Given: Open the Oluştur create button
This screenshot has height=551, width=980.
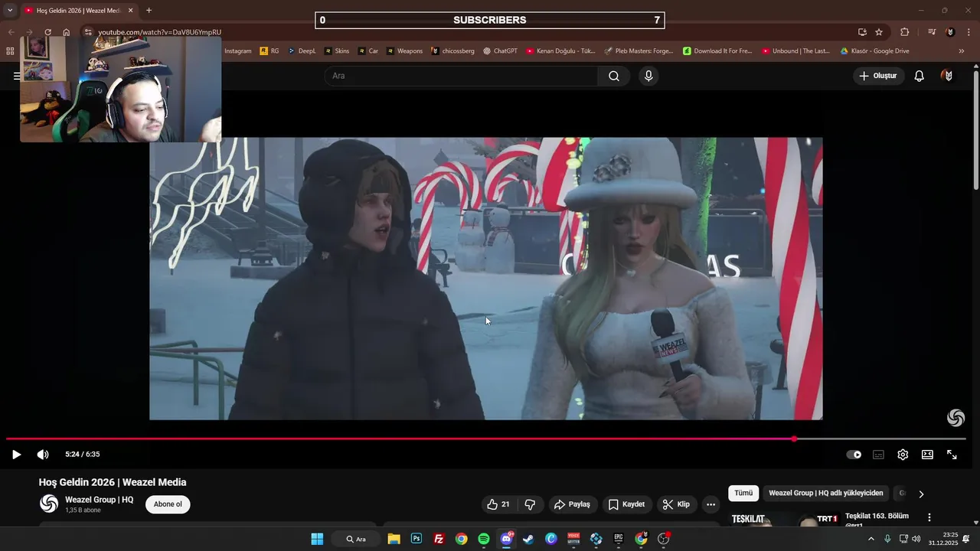Looking at the screenshot, I should [x=877, y=76].
